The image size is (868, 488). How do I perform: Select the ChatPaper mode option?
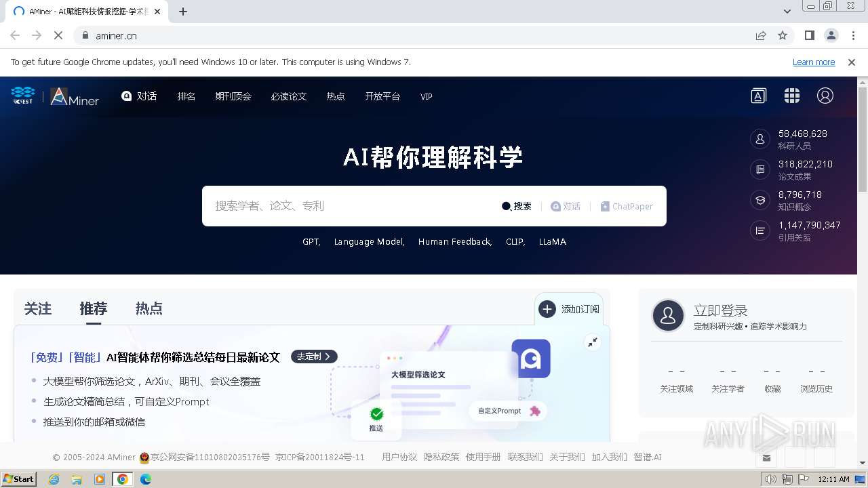point(627,206)
